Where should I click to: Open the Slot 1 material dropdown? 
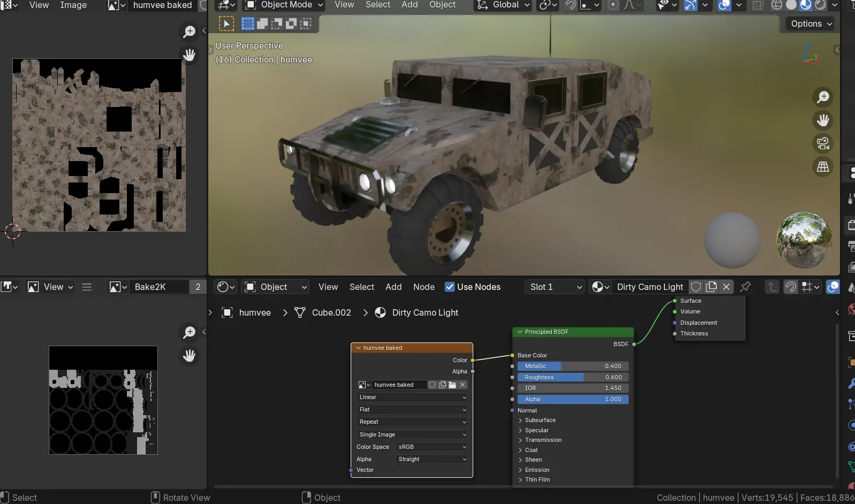[x=555, y=287]
